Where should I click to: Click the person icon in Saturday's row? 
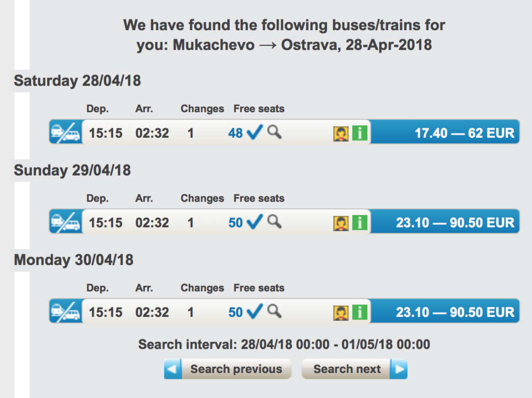[x=340, y=134]
